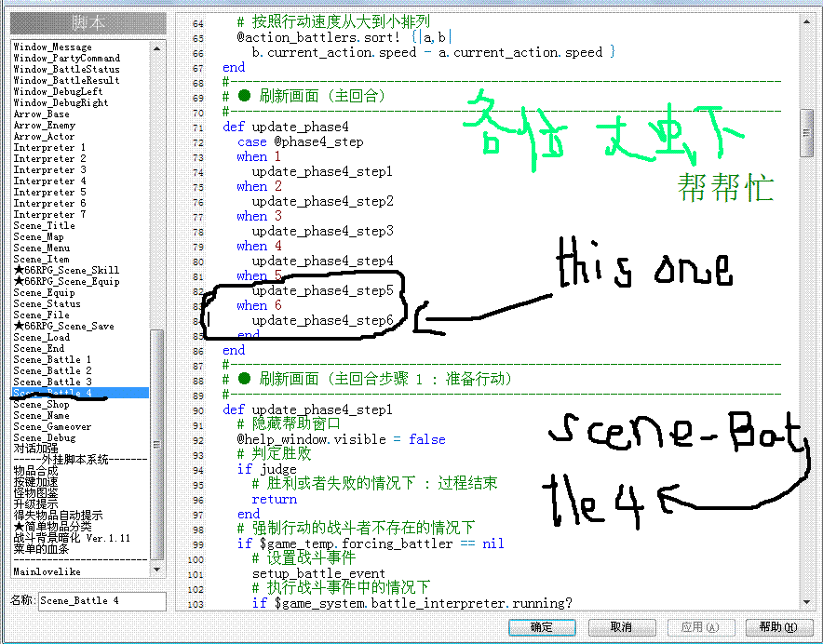
Task: Select Scene_Menu script
Action: (42, 248)
